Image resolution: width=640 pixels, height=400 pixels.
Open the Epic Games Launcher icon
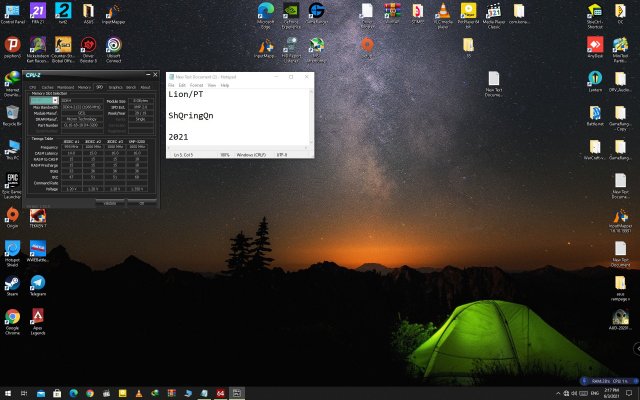(x=13, y=180)
